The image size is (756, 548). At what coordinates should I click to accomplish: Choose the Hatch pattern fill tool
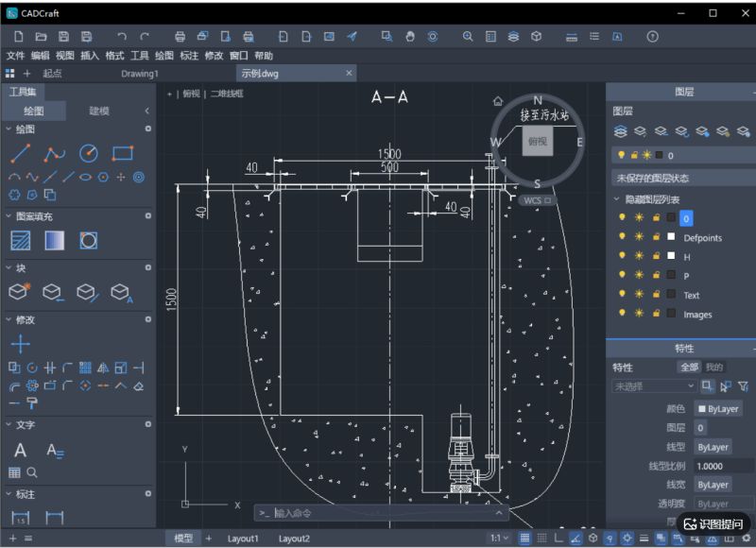(20, 241)
